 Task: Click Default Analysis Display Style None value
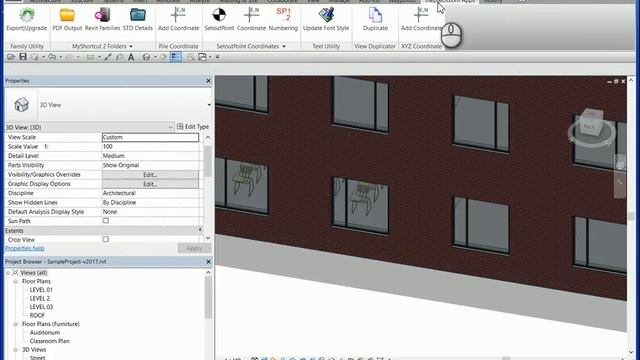pyautogui.click(x=150, y=212)
